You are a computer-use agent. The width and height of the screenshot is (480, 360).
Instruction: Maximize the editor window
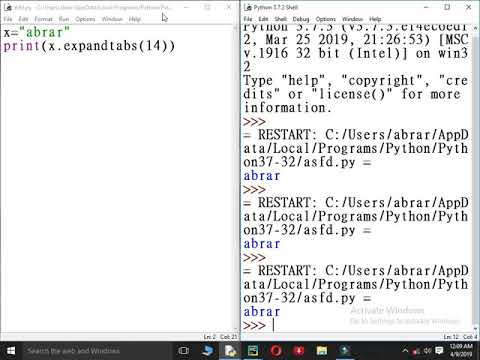click(x=207, y=7)
